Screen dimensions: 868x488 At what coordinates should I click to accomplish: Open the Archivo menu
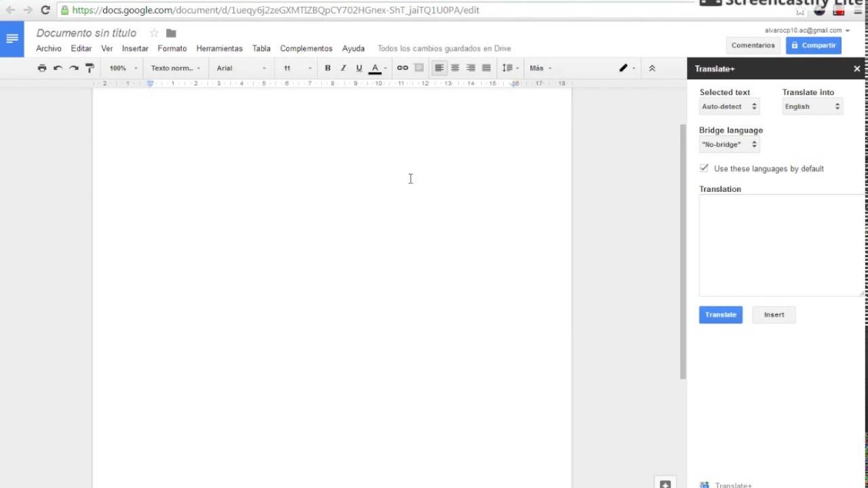tap(49, 49)
